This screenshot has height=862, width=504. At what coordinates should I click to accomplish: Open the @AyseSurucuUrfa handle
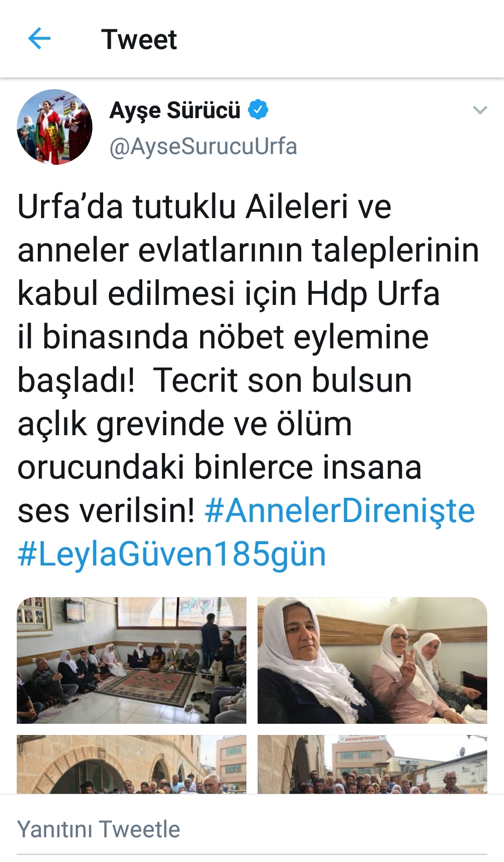coord(203,147)
